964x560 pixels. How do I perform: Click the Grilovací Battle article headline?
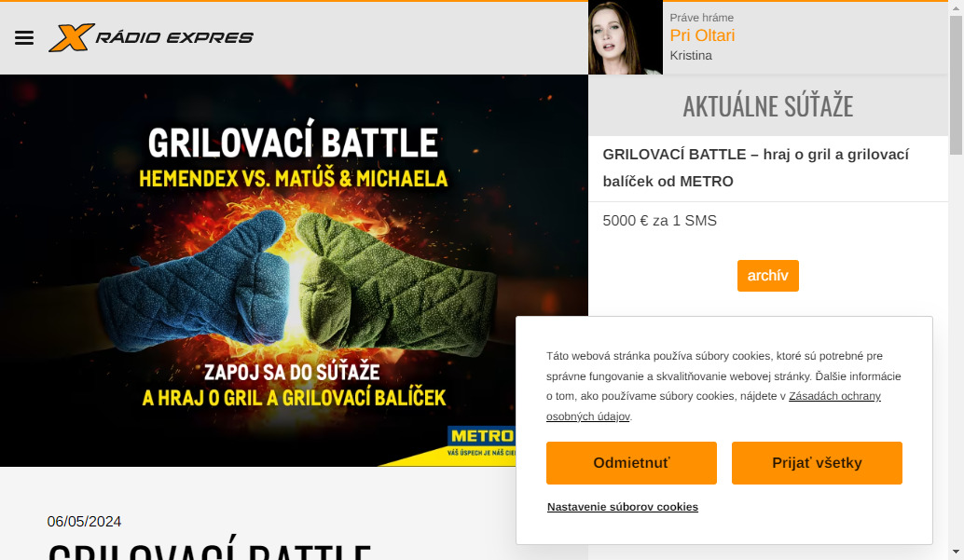tap(210, 550)
